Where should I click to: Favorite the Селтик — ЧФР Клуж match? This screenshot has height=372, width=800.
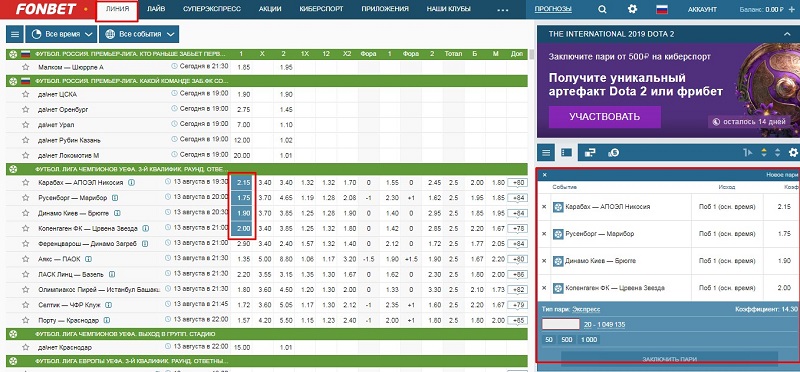(x=25, y=305)
